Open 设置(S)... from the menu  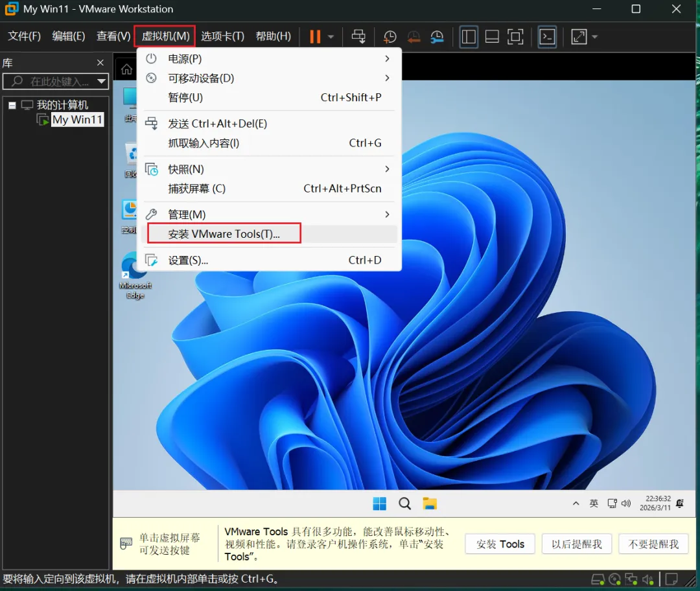point(269,261)
